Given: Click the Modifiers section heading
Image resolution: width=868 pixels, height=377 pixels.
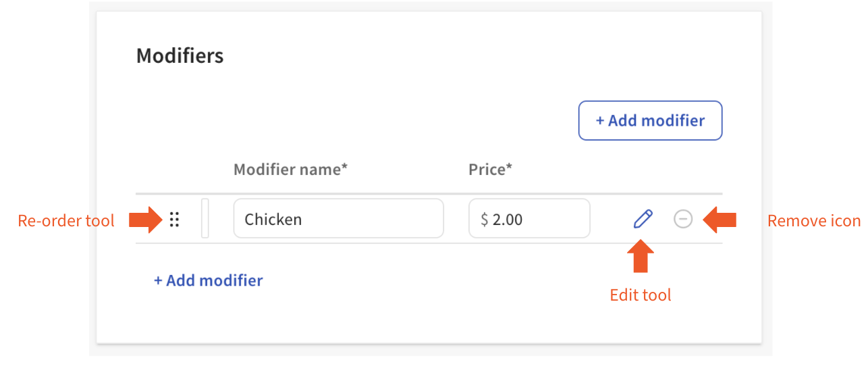Looking at the screenshot, I should tap(180, 55).
